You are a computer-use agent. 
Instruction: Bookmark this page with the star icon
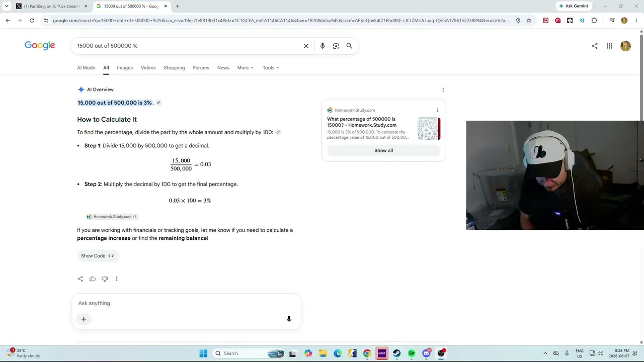click(529, 21)
